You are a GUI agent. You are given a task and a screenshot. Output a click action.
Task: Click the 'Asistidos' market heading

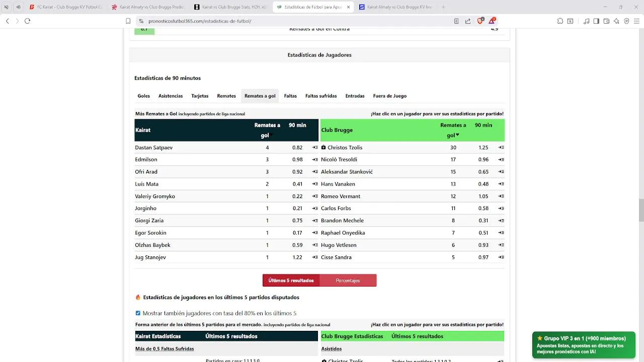click(x=332, y=349)
